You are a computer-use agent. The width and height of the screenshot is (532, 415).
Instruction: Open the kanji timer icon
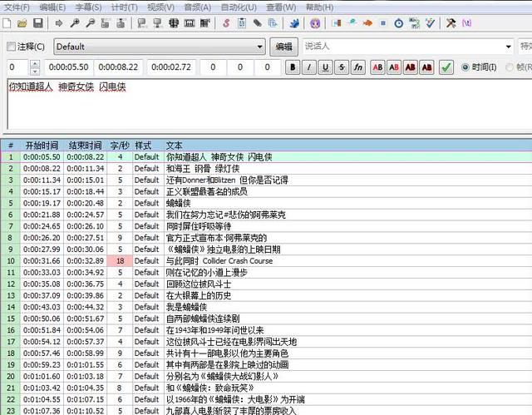(x=414, y=23)
